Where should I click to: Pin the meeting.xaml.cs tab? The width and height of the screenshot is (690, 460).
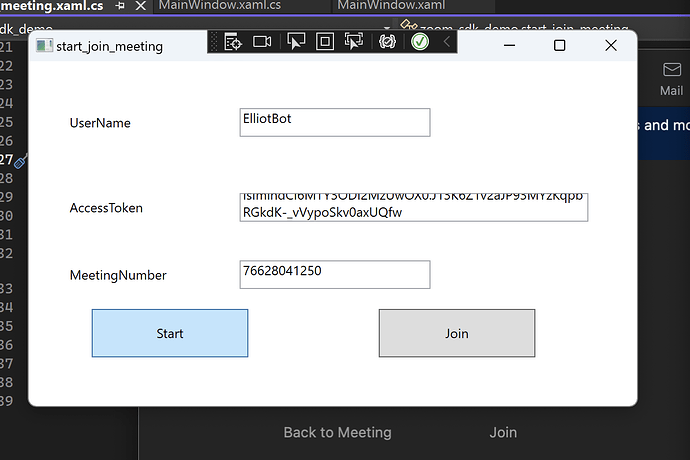click(120, 6)
